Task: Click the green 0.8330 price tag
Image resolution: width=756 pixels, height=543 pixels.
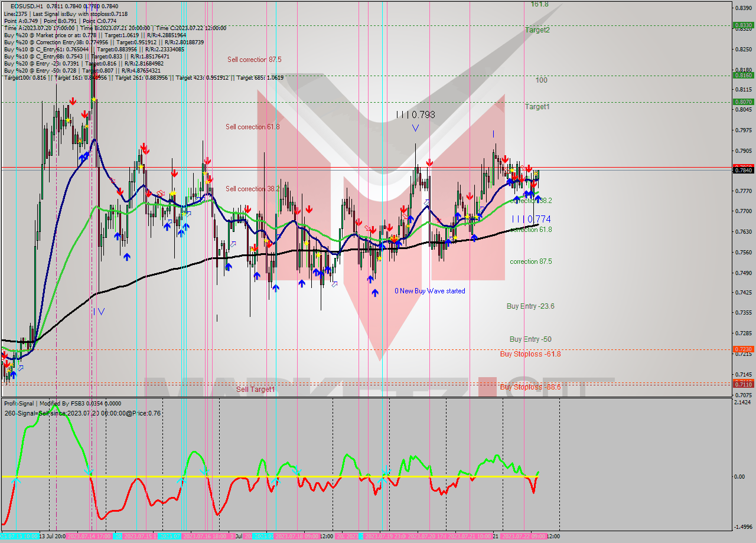Action: [x=743, y=25]
